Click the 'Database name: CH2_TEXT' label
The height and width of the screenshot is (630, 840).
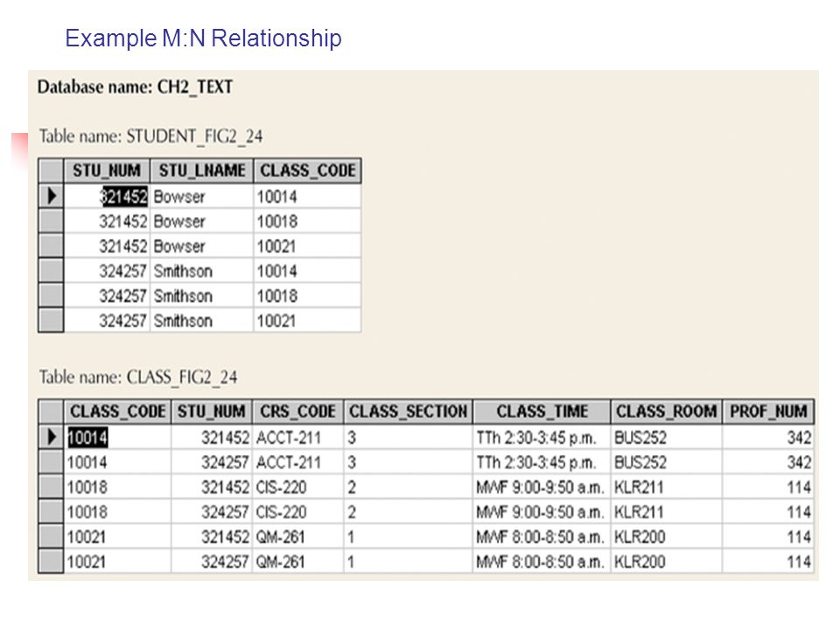[135, 87]
